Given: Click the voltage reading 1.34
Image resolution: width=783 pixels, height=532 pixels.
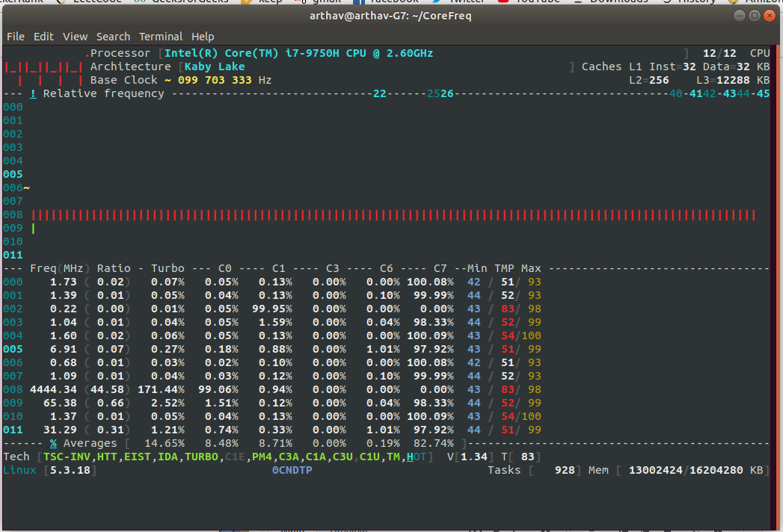Looking at the screenshot, I should pos(474,457).
